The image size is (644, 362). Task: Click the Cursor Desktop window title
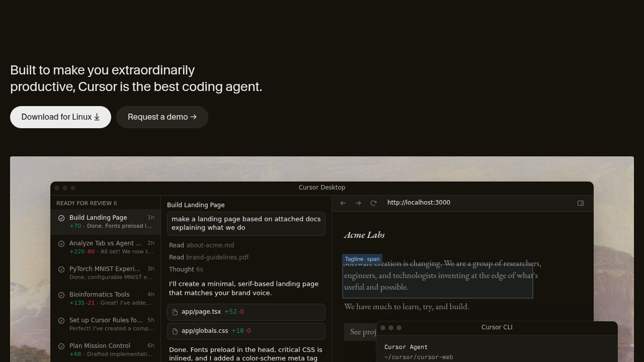point(322,188)
